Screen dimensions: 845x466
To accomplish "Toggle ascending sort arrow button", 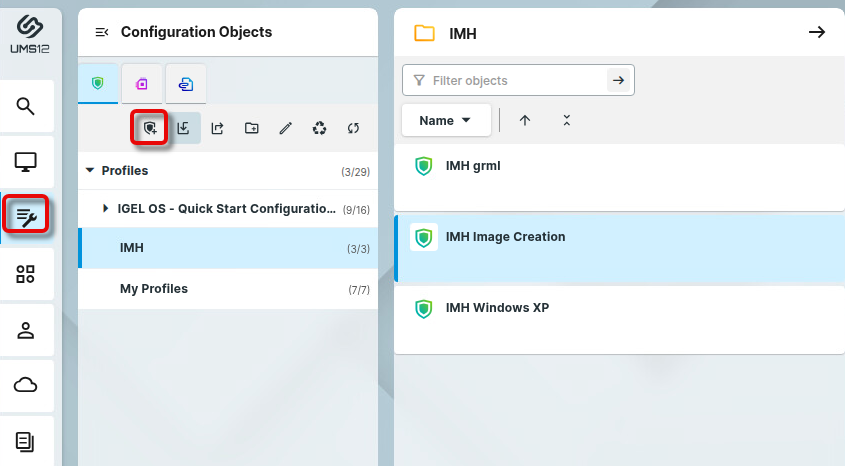I will click(525, 120).
